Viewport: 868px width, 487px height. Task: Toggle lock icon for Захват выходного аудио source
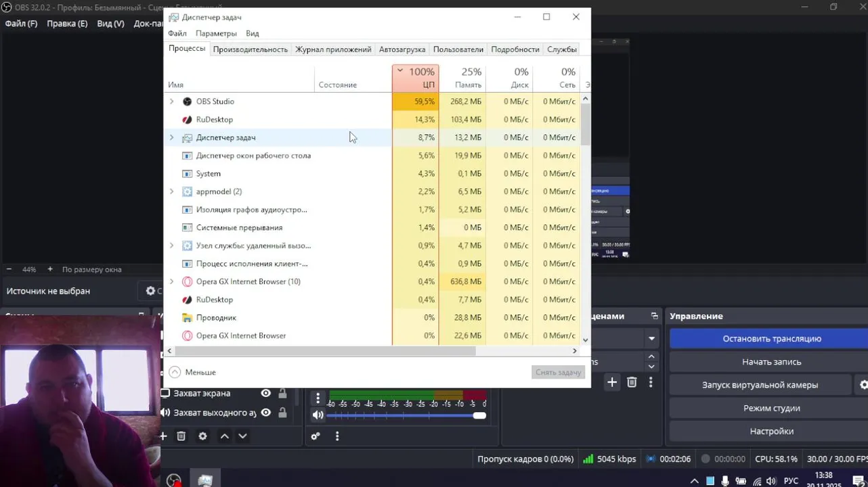point(283,413)
